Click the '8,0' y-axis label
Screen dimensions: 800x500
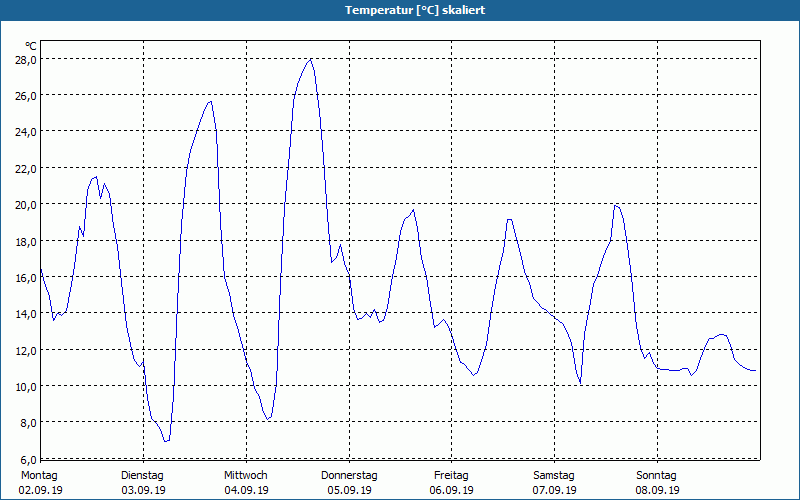pyautogui.click(x=28, y=423)
